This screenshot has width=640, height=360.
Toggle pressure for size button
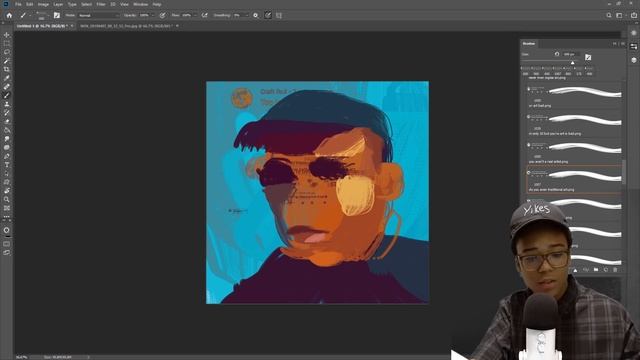268,16
